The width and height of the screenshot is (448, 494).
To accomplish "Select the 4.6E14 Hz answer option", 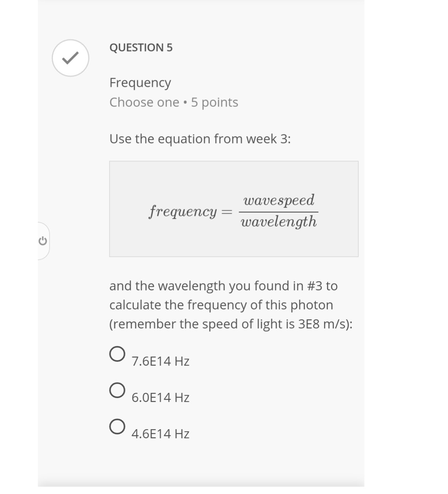I will [118, 427].
